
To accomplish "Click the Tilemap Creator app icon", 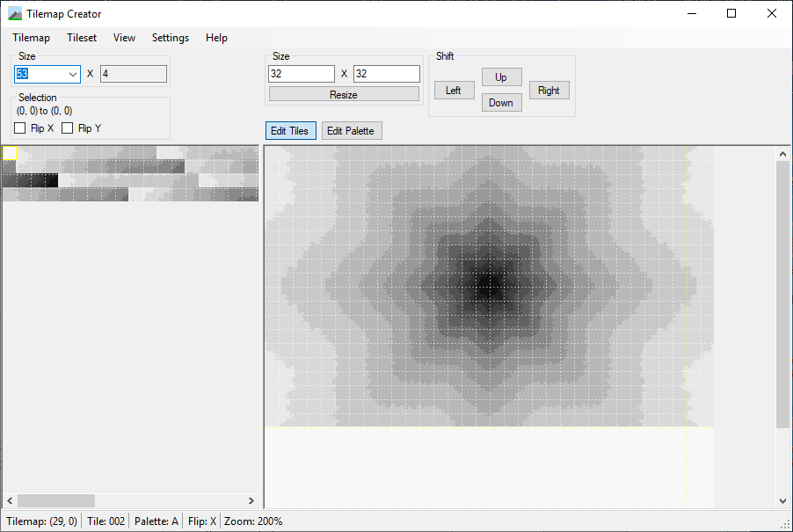I will coord(15,13).
